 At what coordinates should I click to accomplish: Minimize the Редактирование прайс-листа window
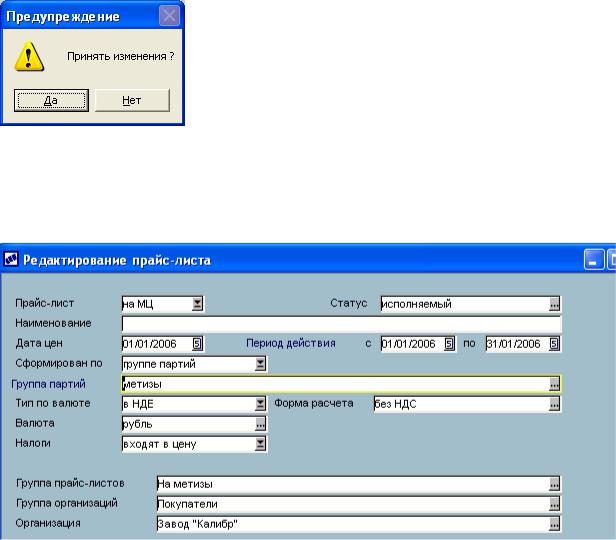pos(594,260)
